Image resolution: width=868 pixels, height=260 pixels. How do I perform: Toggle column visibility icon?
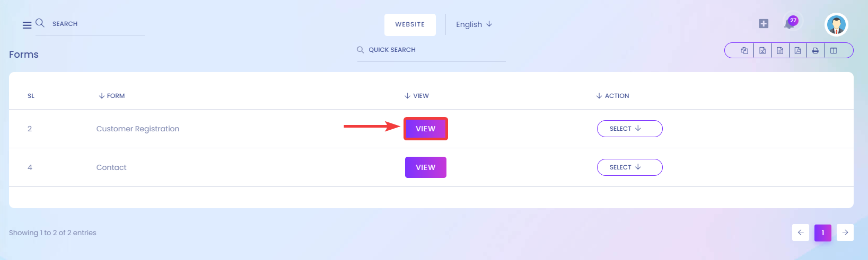pos(834,51)
